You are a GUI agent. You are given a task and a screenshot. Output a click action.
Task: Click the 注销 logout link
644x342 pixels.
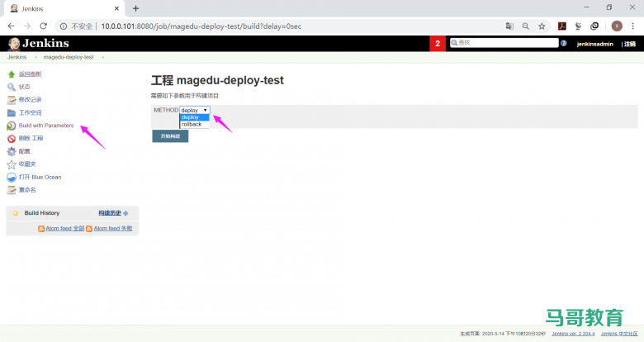[630, 44]
